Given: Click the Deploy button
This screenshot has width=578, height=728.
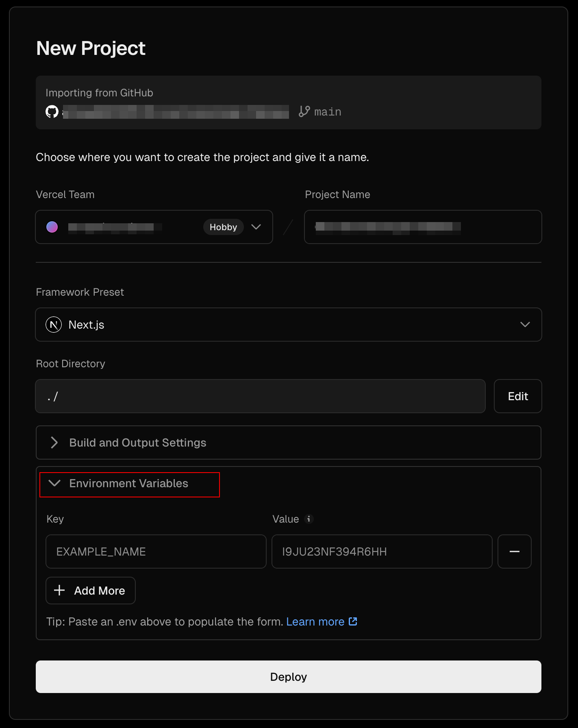Looking at the screenshot, I should (x=289, y=677).
